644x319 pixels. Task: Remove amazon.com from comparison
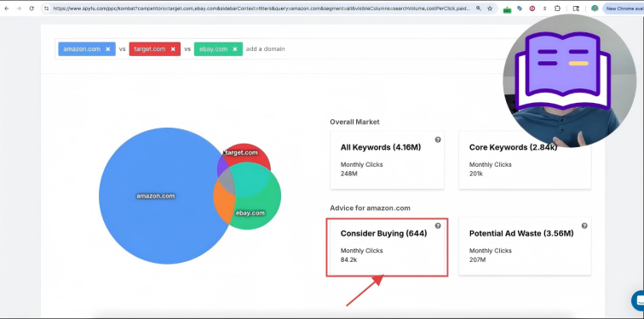[107, 48]
